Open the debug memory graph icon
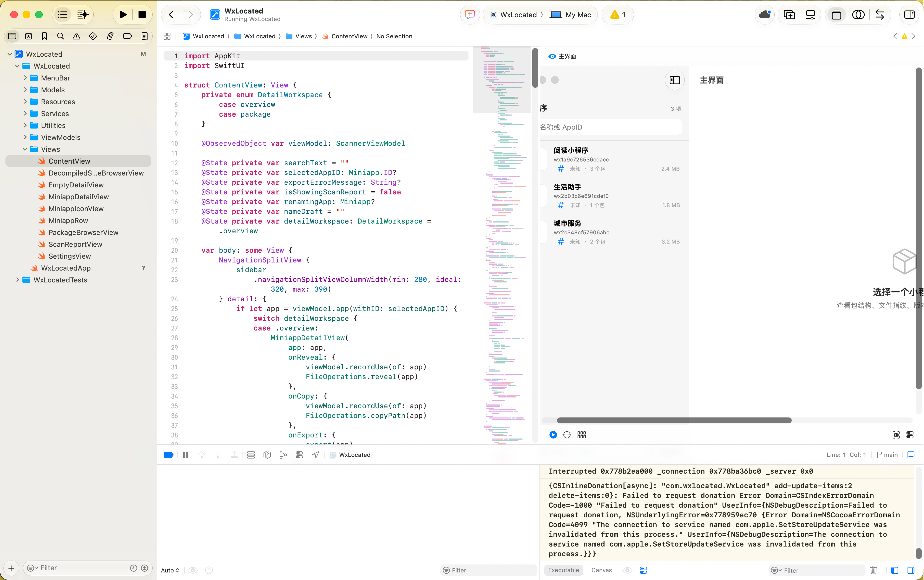 click(x=284, y=455)
